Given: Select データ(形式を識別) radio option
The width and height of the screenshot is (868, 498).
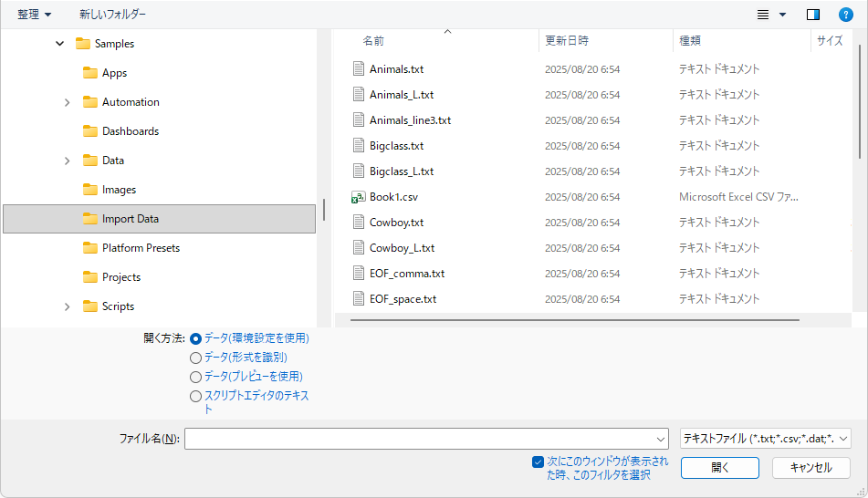Looking at the screenshot, I should click(x=195, y=358).
